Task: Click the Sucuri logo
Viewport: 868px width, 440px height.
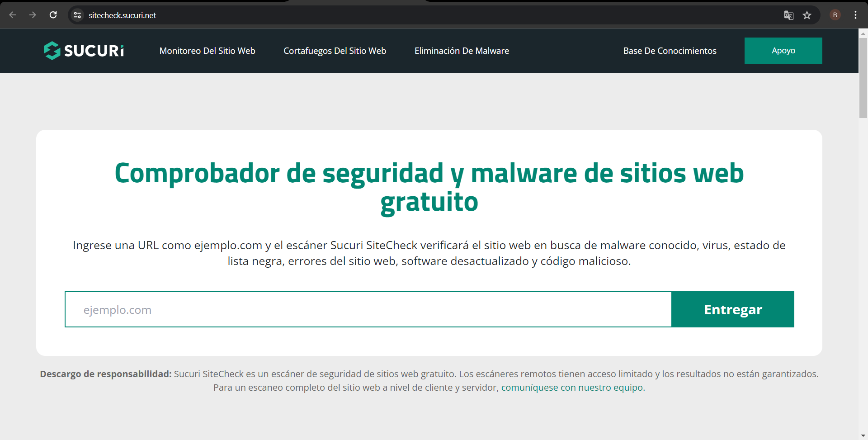Action: 83,51
